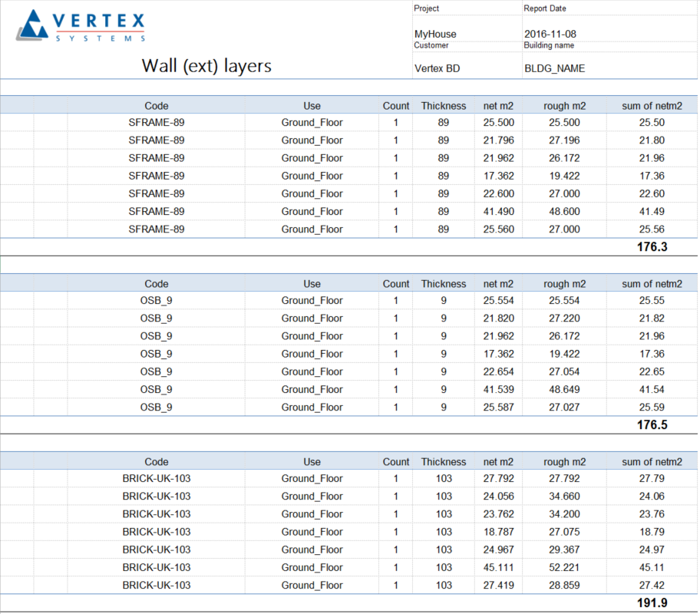Select the Ground_Floor cell in the OSB_9 table

312,300
